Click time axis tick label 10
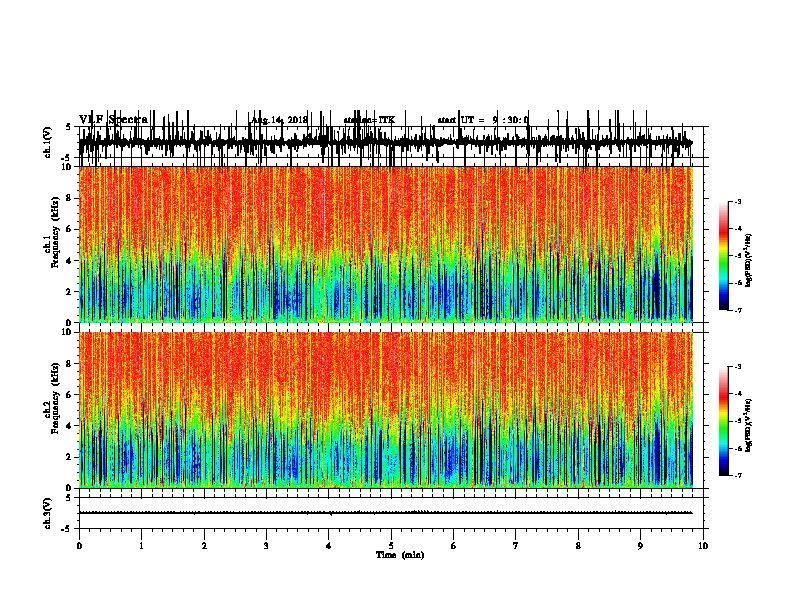The height and width of the screenshot is (612, 792). (x=703, y=546)
